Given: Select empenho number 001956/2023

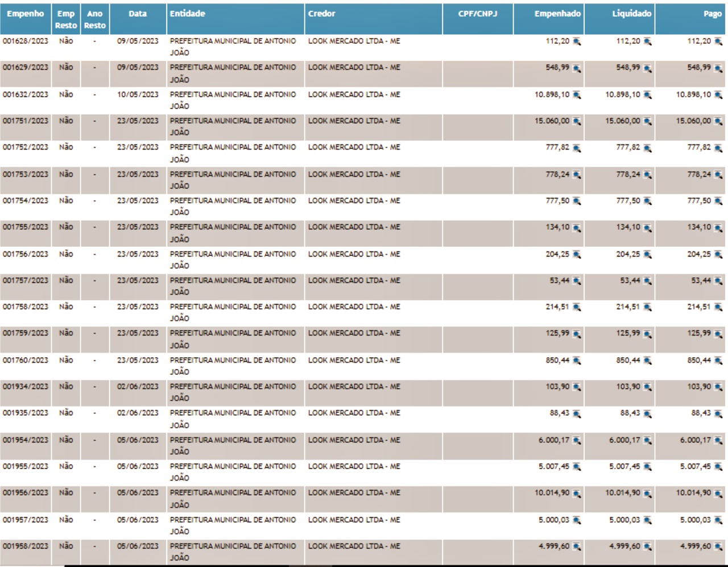Looking at the screenshot, I should (x=26, y=492).
